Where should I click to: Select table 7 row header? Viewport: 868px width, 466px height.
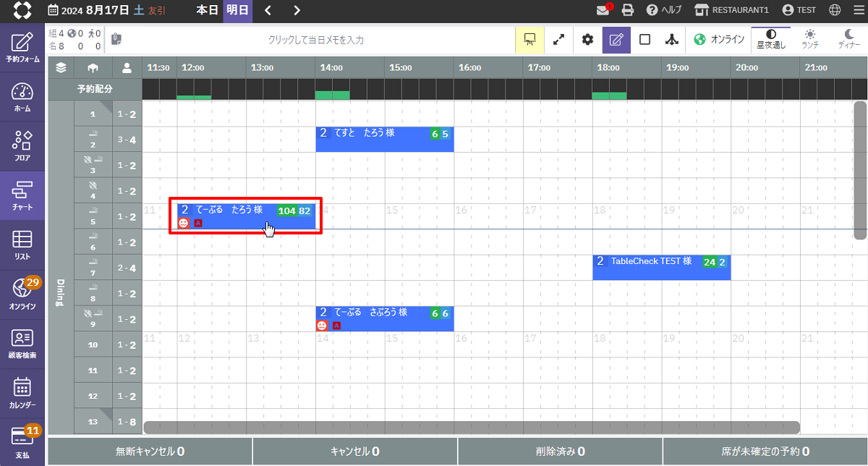[93, 268]
